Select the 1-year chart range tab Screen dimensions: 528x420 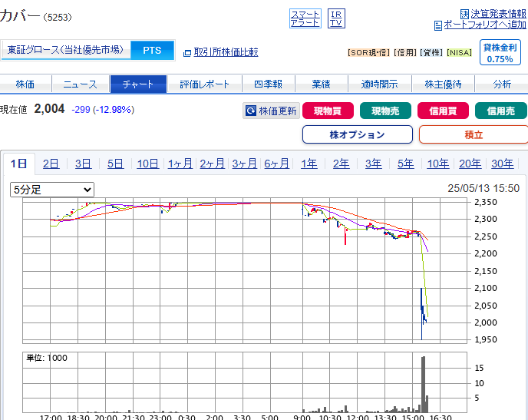309,164
